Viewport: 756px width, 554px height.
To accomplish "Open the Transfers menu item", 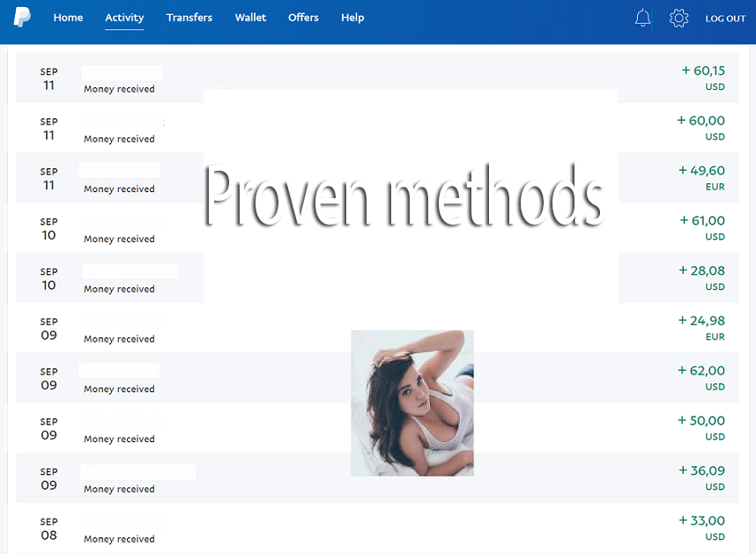I will pyautogui.click(x=189, y=18).
